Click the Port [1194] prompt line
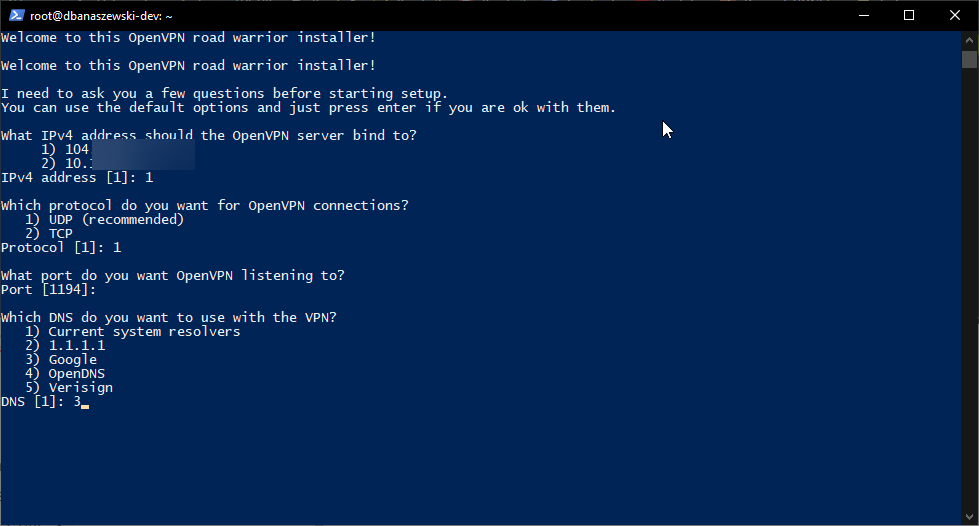979x526 pixels. pyautogui.click(x=48, y=290)
